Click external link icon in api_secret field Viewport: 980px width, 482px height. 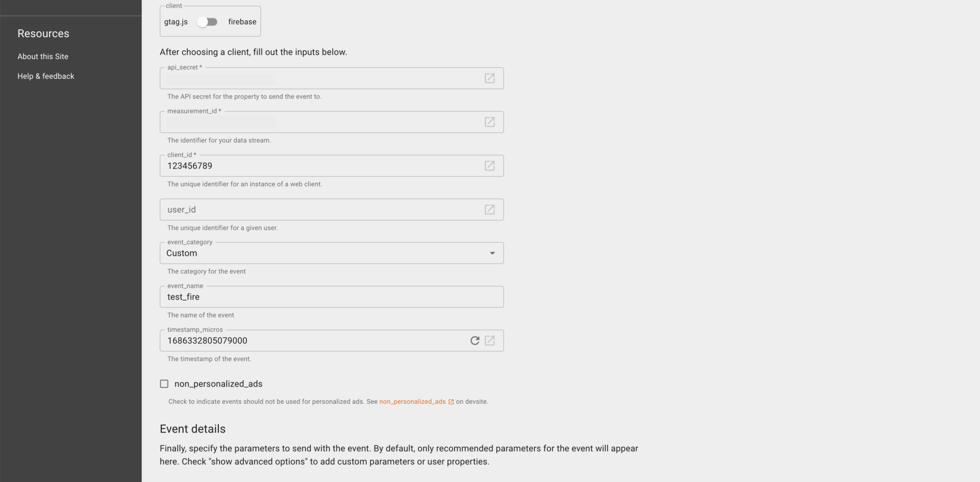click(489, 78)
